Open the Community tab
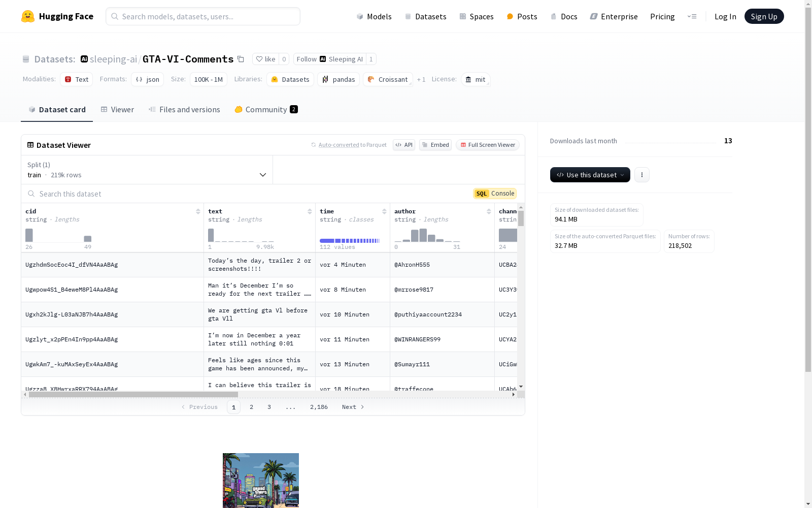Viewport: 812px width, 508px height. pyautogui.click(x=266, y=110)
